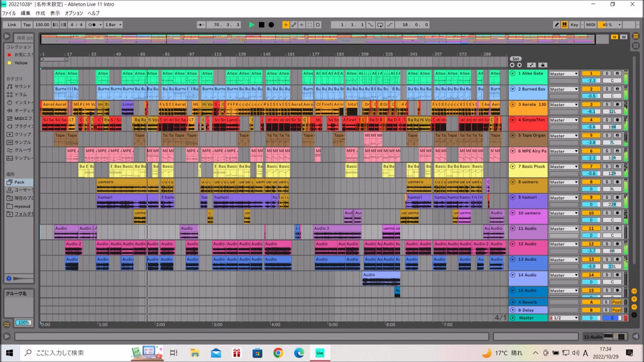This screenshot has height=362, width=644.
Task: Open the ファイル menu
Action: pos(9,13)
